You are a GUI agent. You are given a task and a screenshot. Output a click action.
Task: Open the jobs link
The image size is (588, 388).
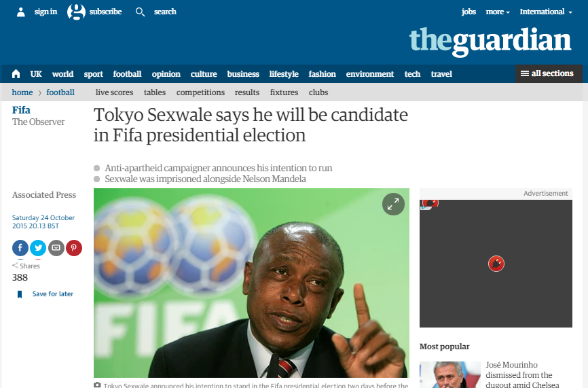click(469, 12)
